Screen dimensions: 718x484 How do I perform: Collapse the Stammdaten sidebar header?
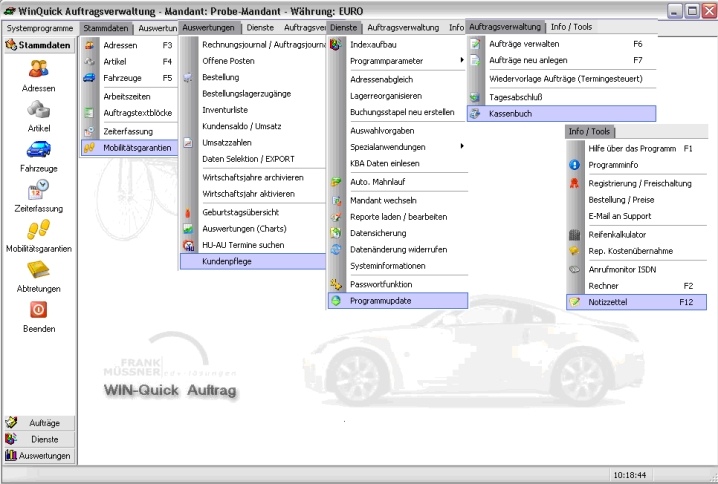point(39,45)
